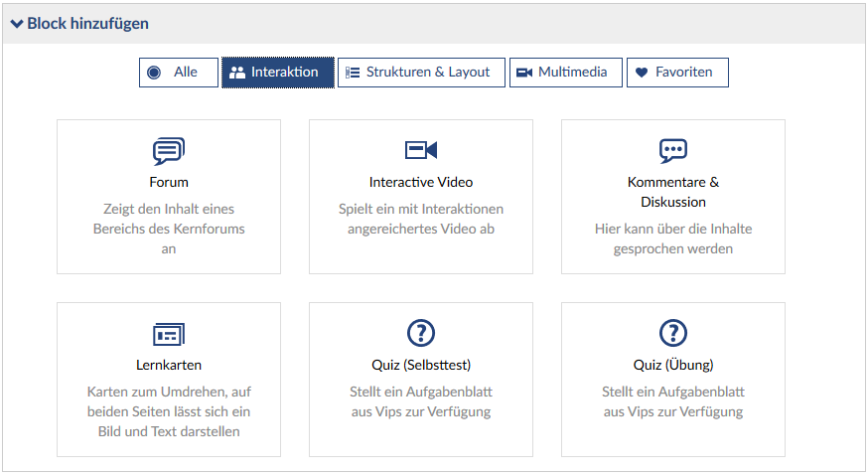Click the video camera icon in Multimedia
Viewport: 868px width, 476px height.
[x=524, y=73]
